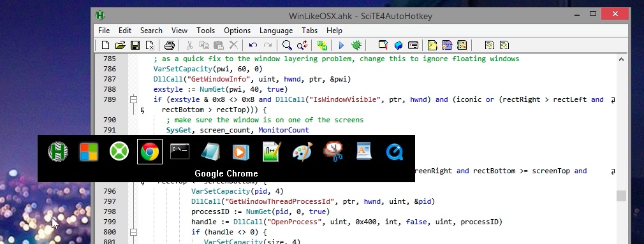Click the vertical scrollbar thumb in the editor

[621, 196]
